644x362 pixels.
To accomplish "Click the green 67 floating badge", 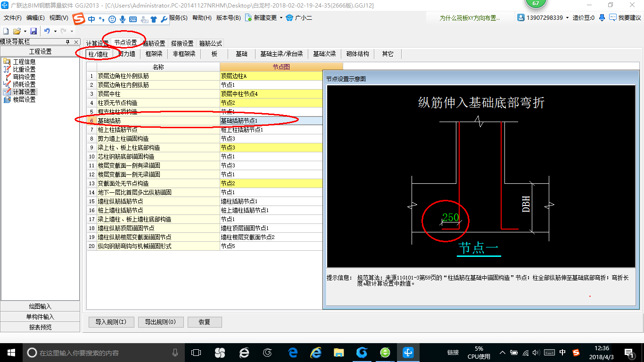I will [536, 4].
